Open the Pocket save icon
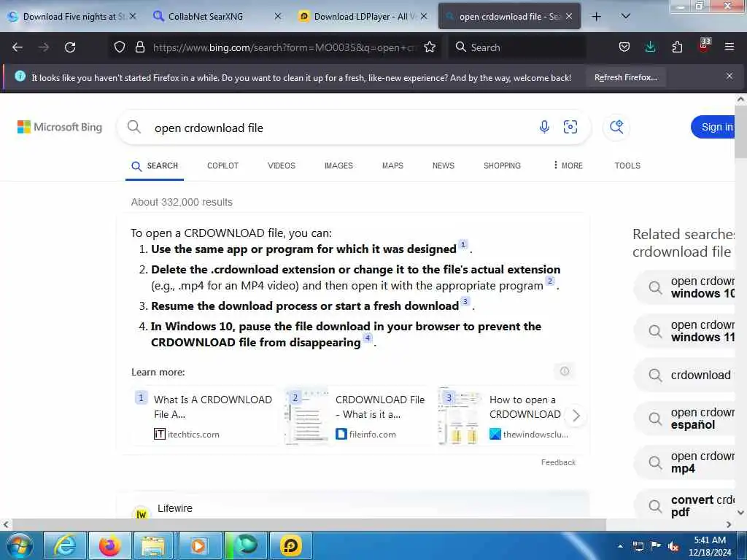Screen dimensions: 747x560 click(624, 47)
